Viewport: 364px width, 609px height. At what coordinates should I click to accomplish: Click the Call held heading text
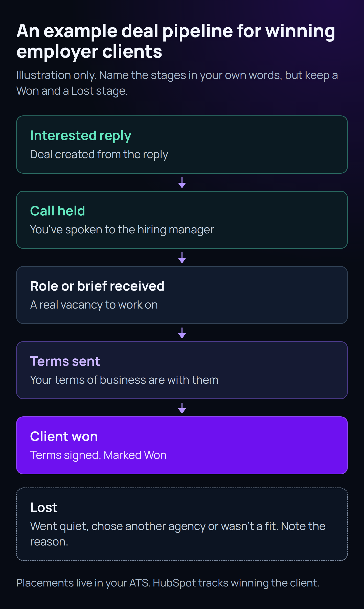click(58, 211)
